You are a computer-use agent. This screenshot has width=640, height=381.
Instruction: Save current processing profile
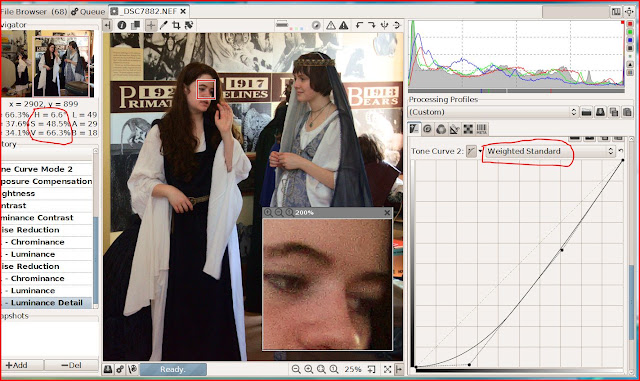pyautogui.click(x=600, y=112)
